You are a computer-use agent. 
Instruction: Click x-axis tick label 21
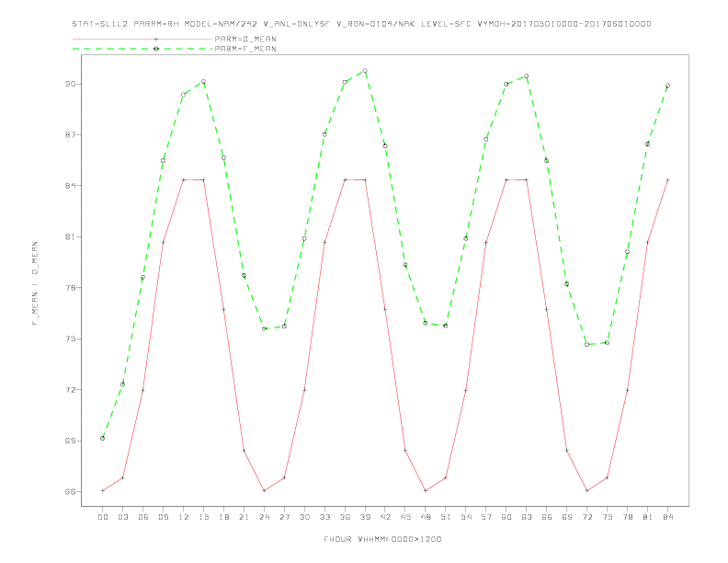pyautogui.click(x=244, y=517)
